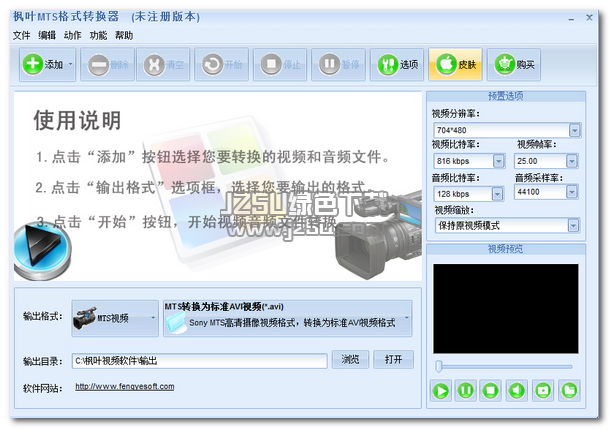Open the 帮助 menu
Image resolution: width=610 pixels, height=429 pixels.
(x=124, y=35)
